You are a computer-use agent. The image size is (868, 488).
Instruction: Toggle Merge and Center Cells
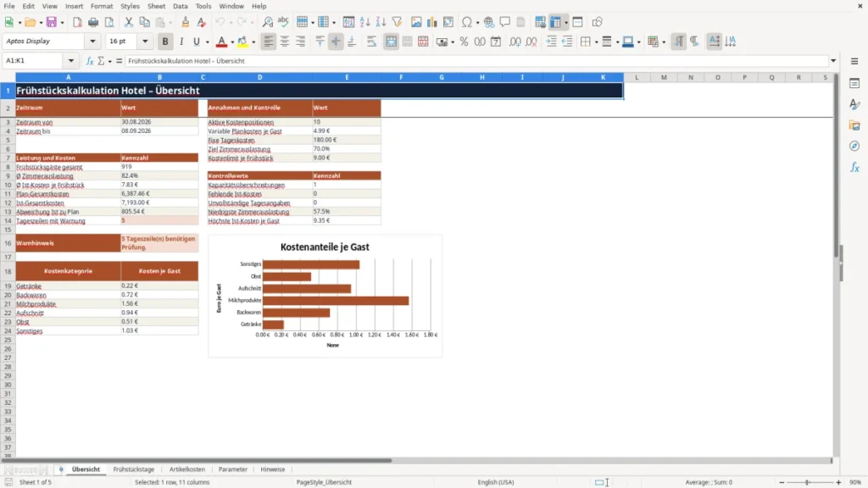[391, 42]
